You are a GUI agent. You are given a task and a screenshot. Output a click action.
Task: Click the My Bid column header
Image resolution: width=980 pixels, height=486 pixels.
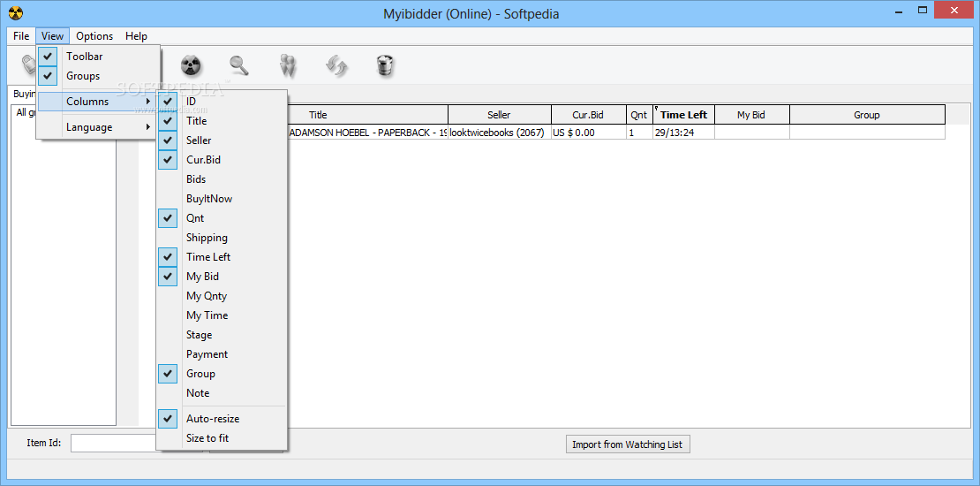752,115
